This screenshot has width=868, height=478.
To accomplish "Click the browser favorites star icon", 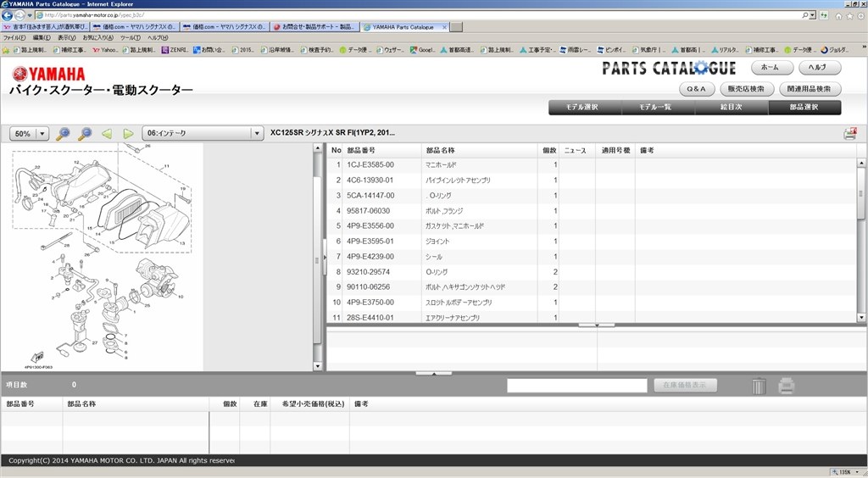I will tap(849, 16).
